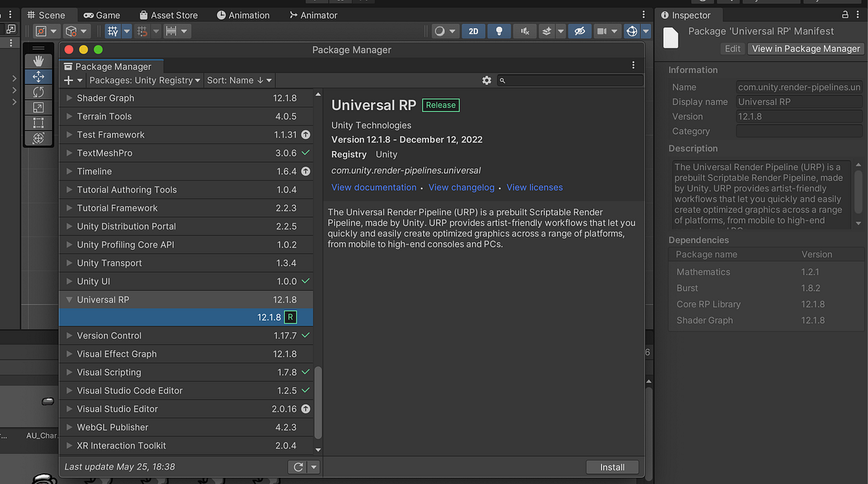Select the Rotate tool
The image size is (868, 484).
38,92
